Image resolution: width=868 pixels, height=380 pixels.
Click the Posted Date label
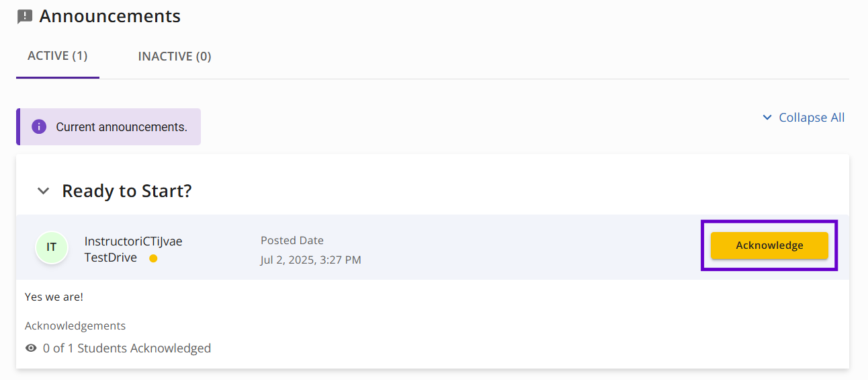click(x=292, y=240)
